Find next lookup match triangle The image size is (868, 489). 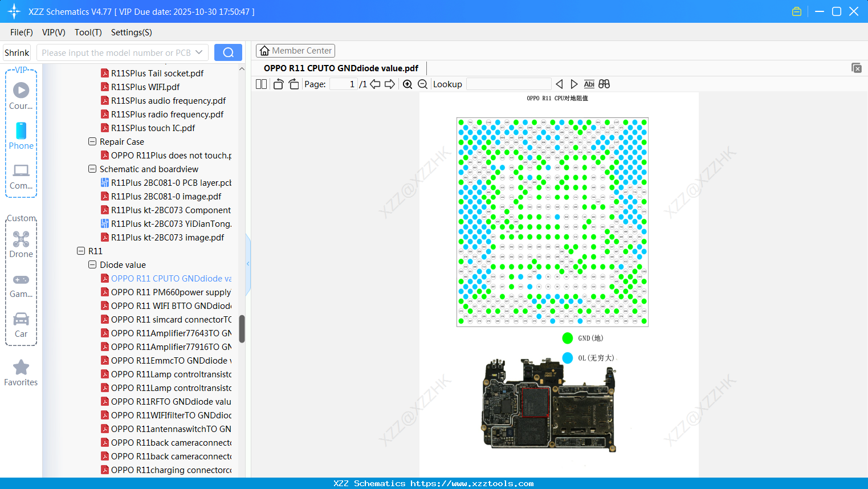tap(574, 84)
